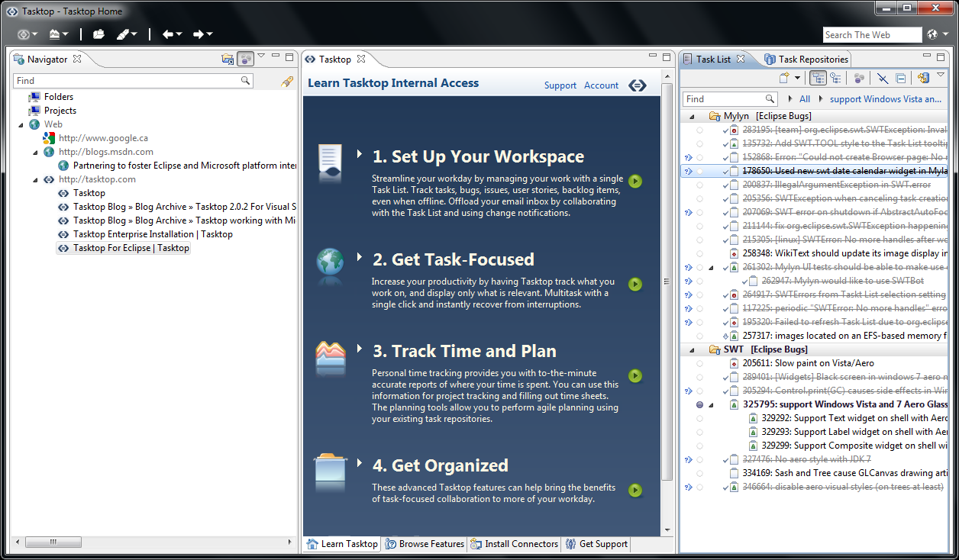This screenshot has height=560, width=959.
Task: Click the All working set link
Action: tap(805, 99)
